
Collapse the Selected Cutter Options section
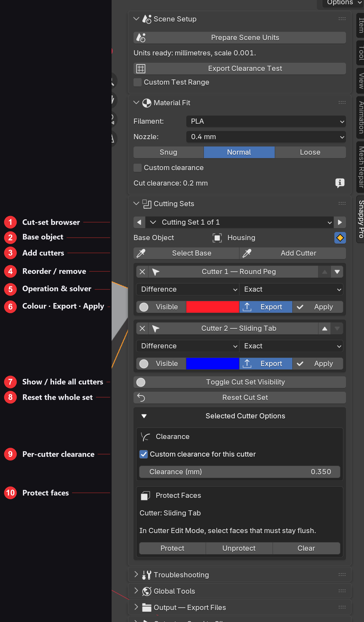144,416
